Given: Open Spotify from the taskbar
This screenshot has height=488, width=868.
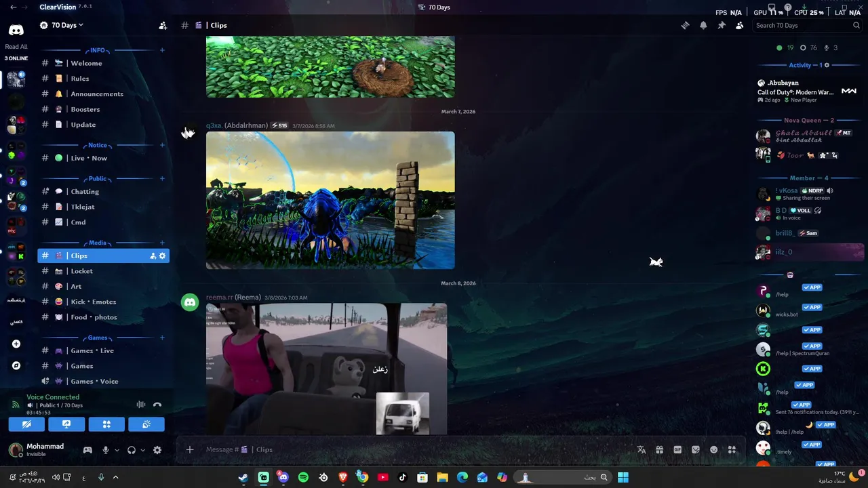Looking at the screenshot, I should [303, 477].
